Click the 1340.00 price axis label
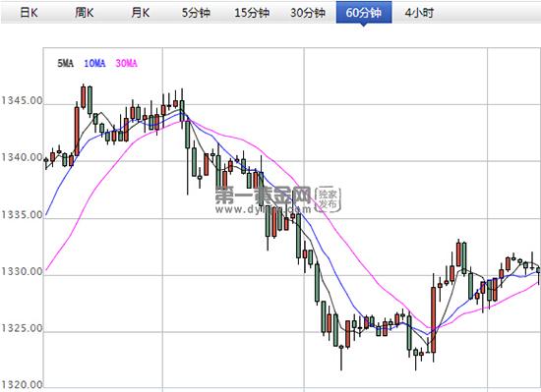This screenshot has width=541, height=392. click(x=22, y=158)
